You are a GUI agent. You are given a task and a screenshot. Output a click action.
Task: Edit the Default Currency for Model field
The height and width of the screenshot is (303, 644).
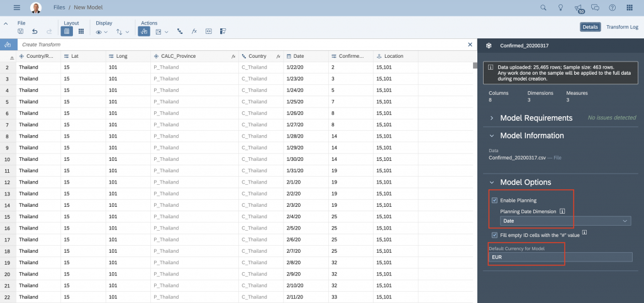(560, 258)
